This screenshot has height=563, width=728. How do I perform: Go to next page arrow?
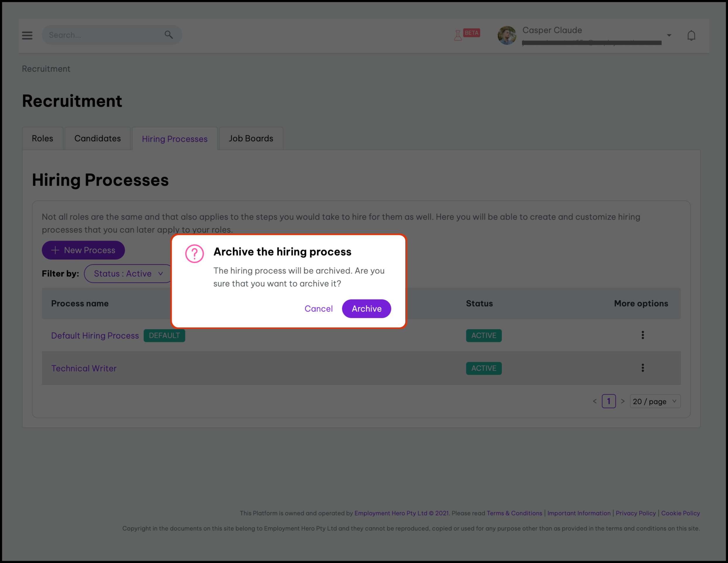[622, 401]
